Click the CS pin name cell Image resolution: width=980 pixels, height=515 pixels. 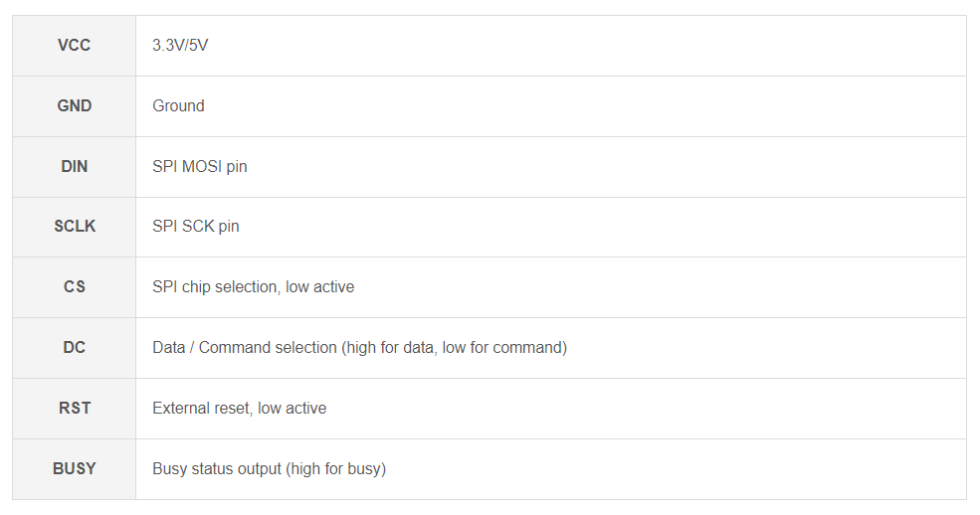[x=75, y=287]
